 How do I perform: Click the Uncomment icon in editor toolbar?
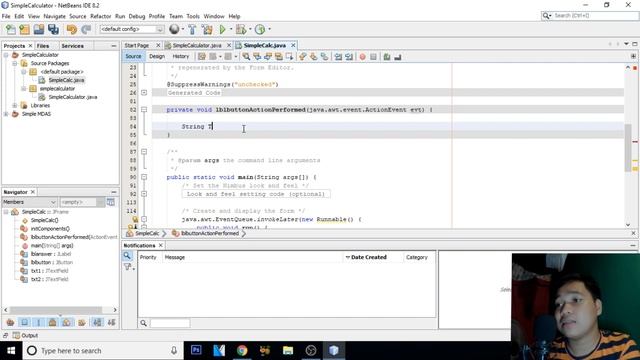(x=398, y=57)
